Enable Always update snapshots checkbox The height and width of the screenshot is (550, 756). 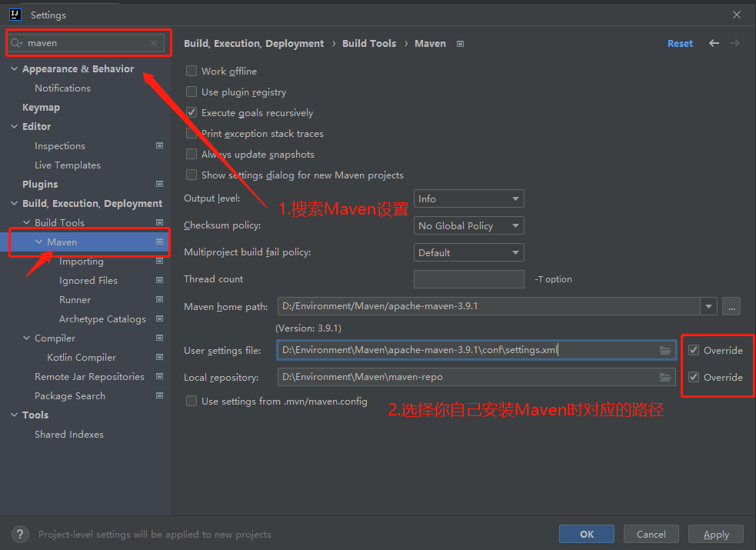click(191, 154)
